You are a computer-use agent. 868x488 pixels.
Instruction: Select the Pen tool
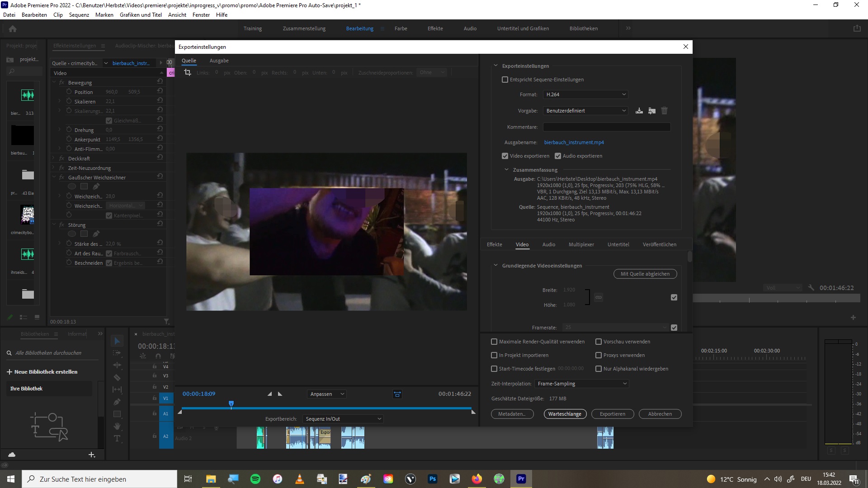pos(117,402)
